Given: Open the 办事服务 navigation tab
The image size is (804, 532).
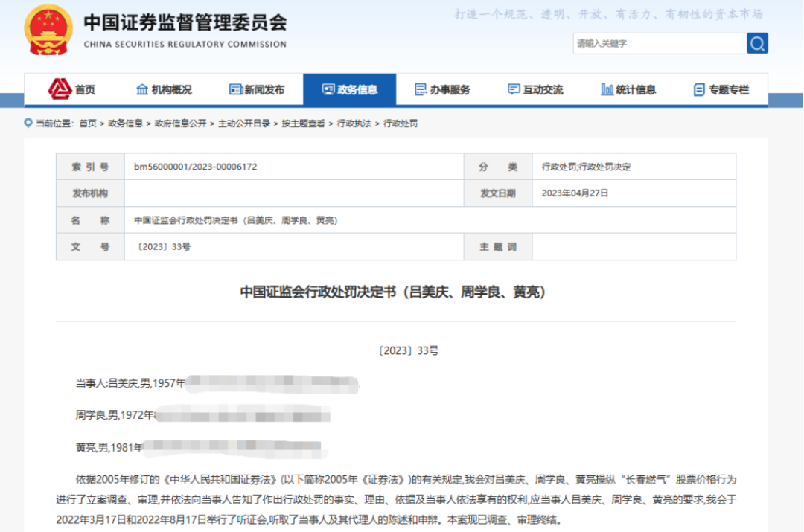Looking at the screenshot, I should [x=442, y=90].
